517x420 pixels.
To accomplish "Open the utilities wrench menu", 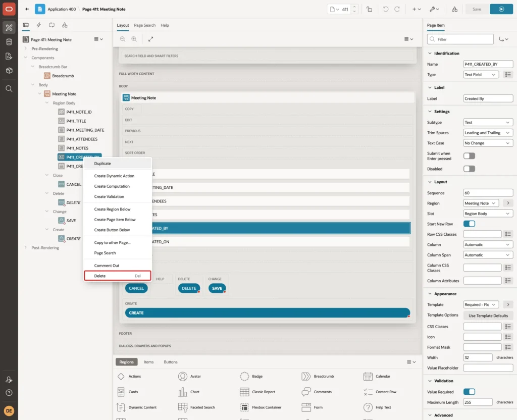I will pos(434,9).
